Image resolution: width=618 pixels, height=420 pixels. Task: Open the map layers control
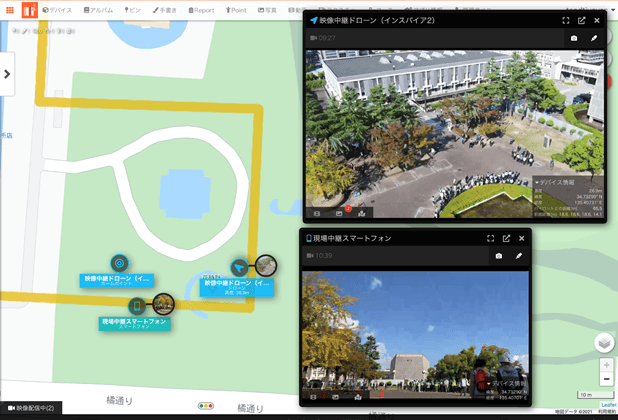coord(604,343)
